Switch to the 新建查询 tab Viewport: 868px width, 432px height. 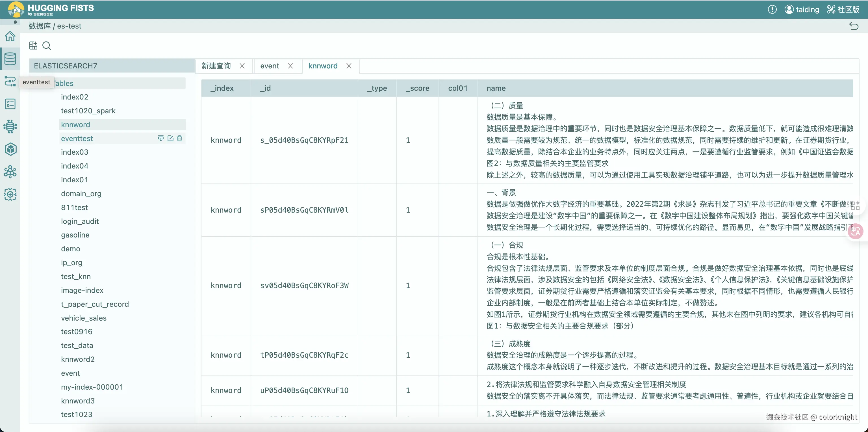[x=216, y=66]
